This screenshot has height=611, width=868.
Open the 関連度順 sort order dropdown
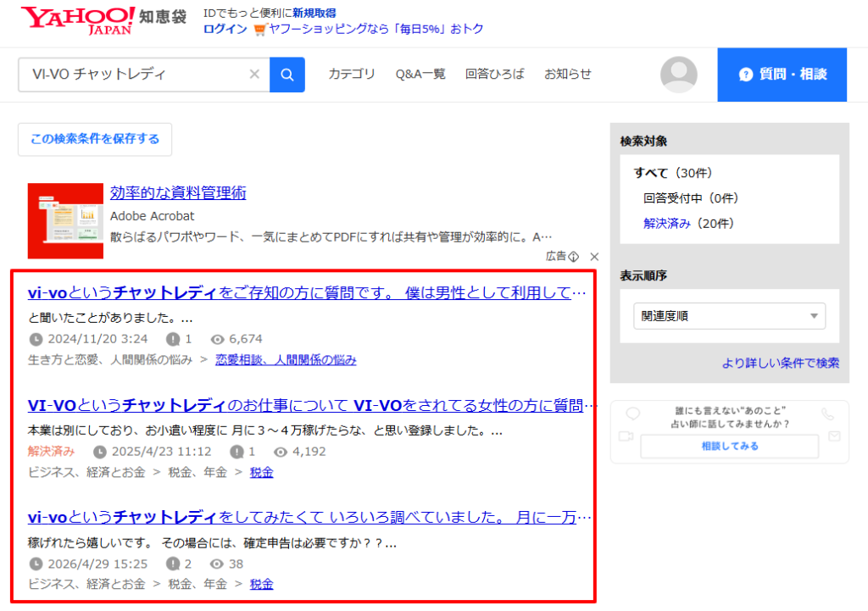729,316
